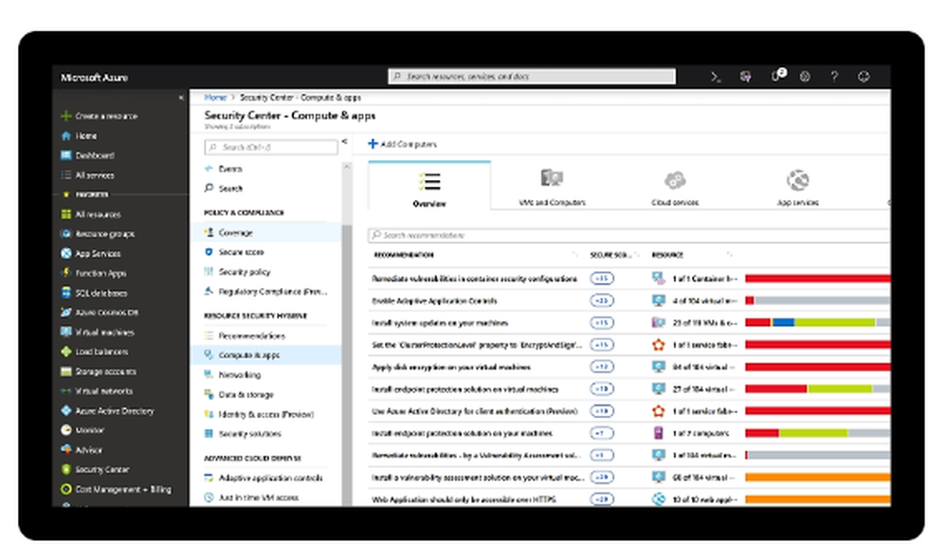Click the Add Computers button
This screenshot has width=948, height=560.
(x=403, y=144)
